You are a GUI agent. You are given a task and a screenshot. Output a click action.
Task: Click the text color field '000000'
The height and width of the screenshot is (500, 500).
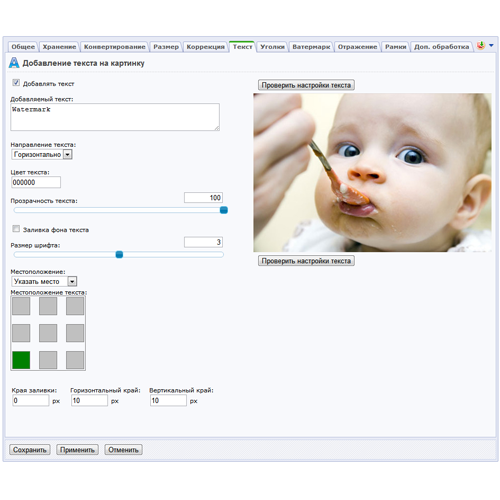tap(36, 182)
